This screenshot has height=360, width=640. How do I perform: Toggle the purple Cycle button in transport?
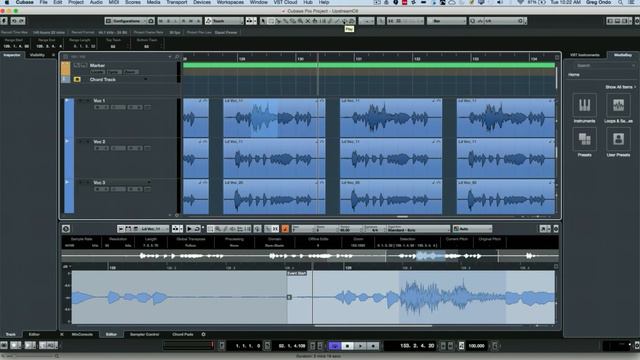point(334,346)
